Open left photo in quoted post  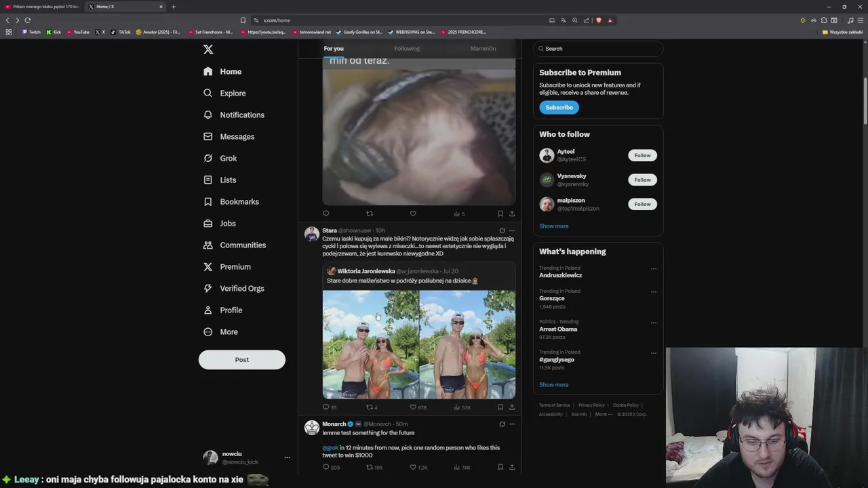(x=370, y=344)
